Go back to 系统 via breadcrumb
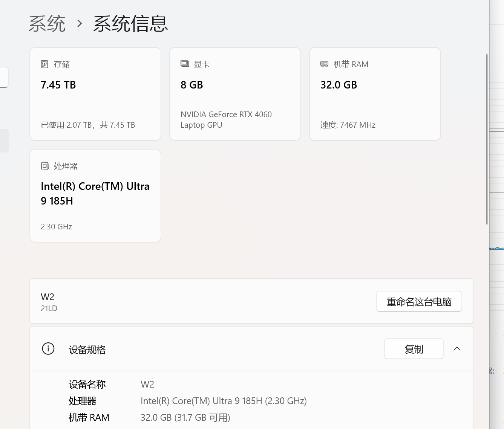The width and height of the screenshot is (504, 429). (x=47, y=24)
